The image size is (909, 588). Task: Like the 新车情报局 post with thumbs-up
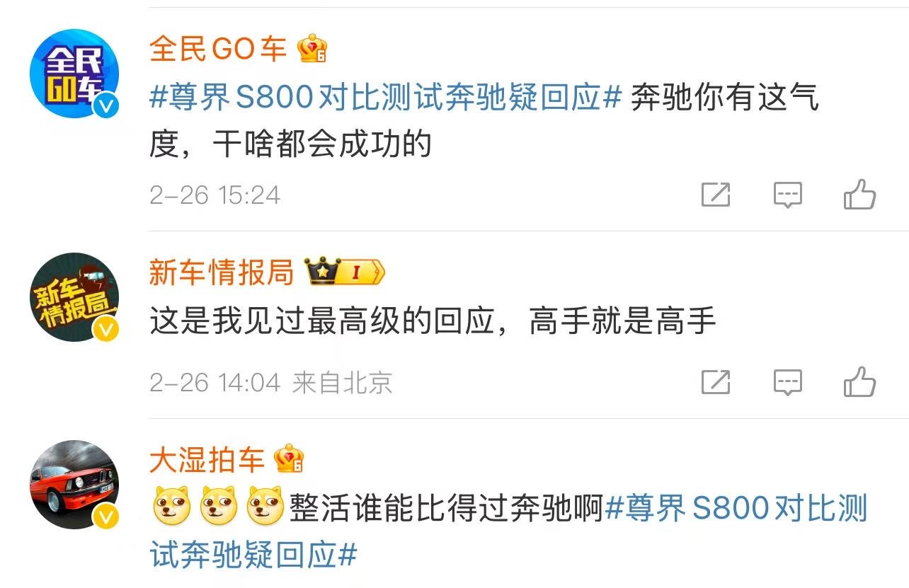pyautogui.click(x=859, y=382)
